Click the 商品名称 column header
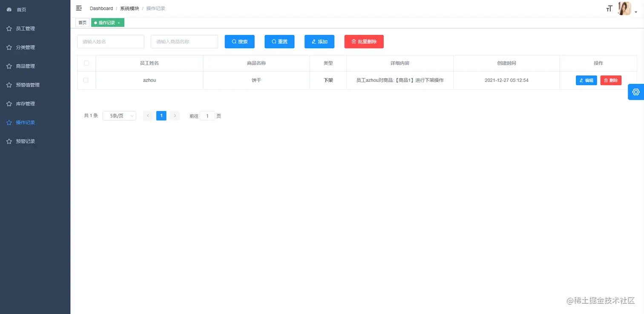The image size is (644, 314). [x=256, y=63]
